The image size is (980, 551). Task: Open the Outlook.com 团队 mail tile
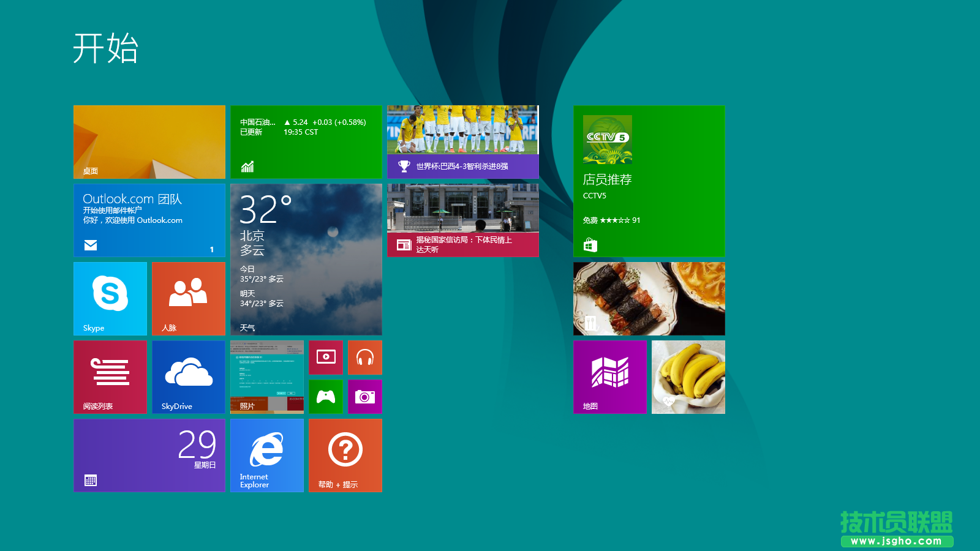point(149,220)
